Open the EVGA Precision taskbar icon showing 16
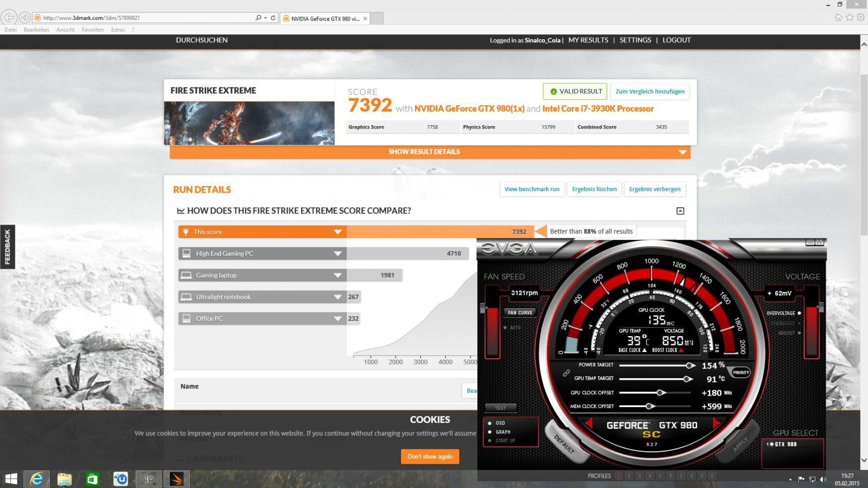The width and height of the screenshot is (868, 488). [148, 479]
